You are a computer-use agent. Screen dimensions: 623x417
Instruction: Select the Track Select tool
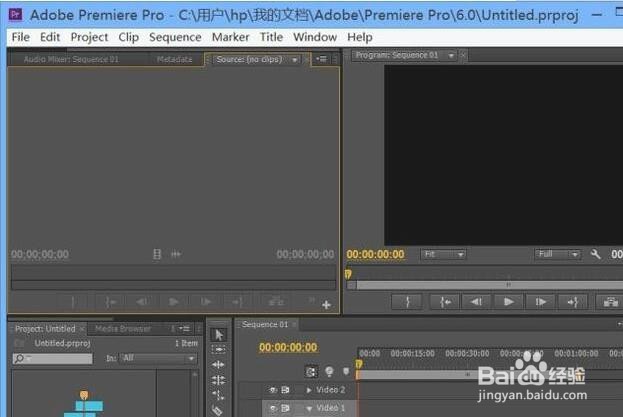pos(218,349)
